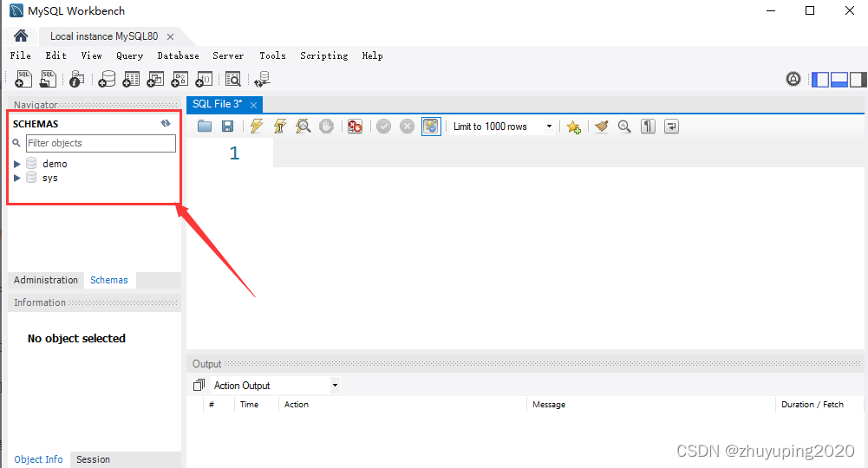Focus the Filter objects input field
Image resolution: width=868 pixels, height=468 pixels.
pyautogui.click(x=101, y=143)
